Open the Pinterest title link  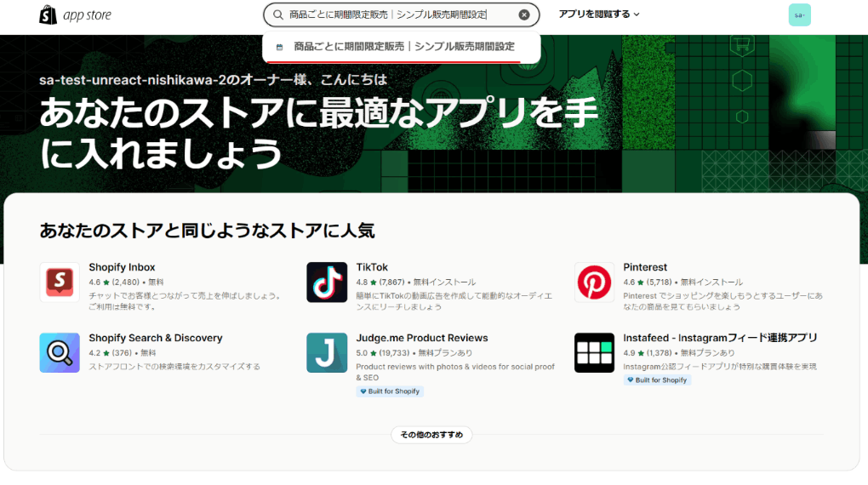coord(645,267)
